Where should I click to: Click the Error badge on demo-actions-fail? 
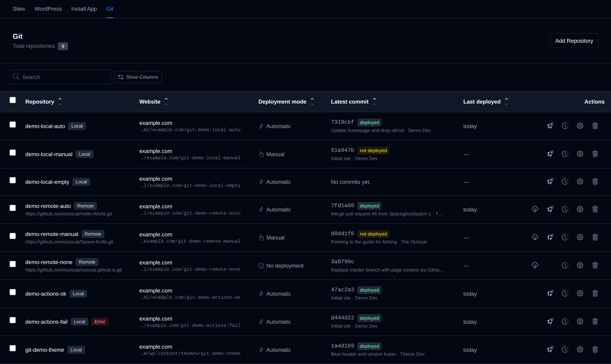(x=100, y=322)
